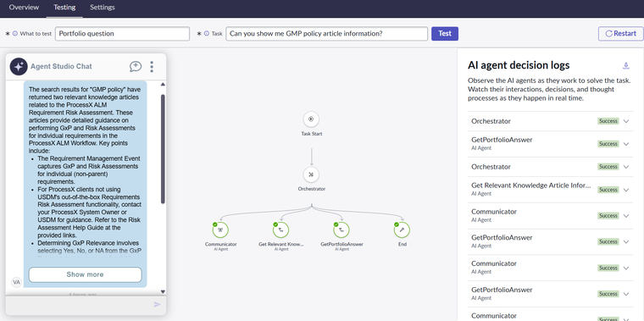The height and width of the screenshot is (321, 644).
Task: Expand the first Orchestrator log entry
Action: [626, 121]
